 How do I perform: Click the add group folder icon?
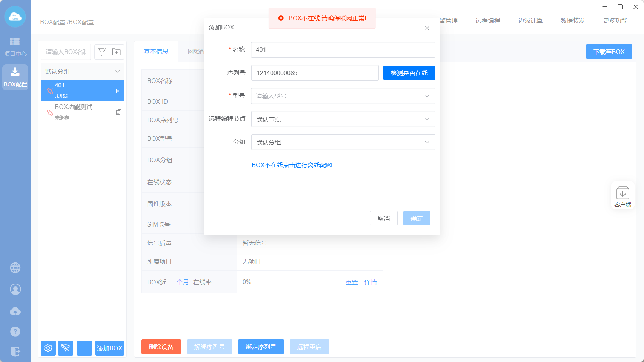[x=117, y=52]
